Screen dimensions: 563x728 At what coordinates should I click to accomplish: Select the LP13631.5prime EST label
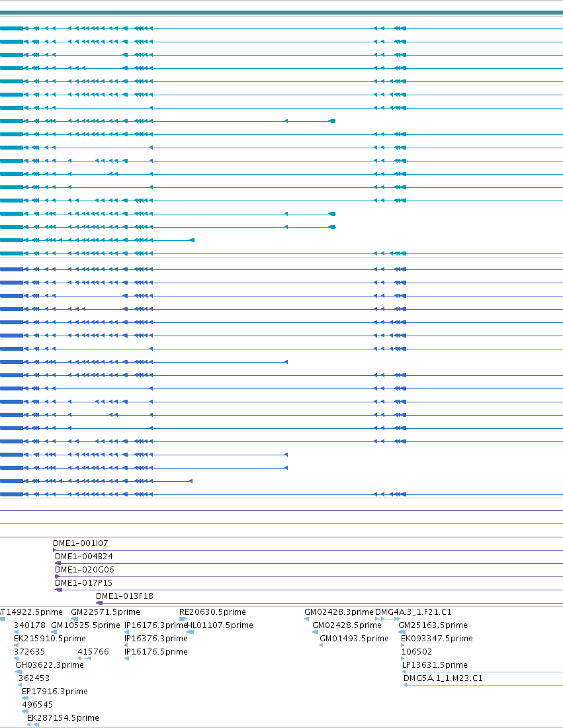coord(435,665)
